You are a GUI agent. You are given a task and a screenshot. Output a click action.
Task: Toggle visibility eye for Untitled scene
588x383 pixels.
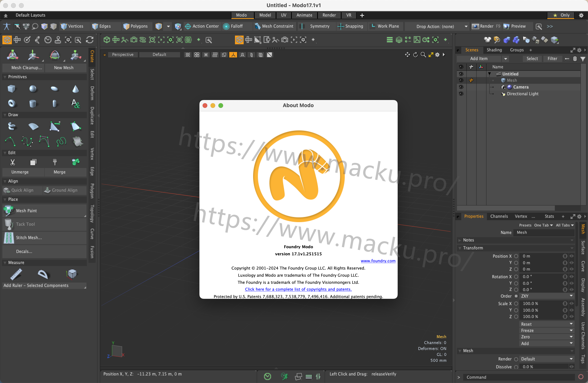pos(461,74)
